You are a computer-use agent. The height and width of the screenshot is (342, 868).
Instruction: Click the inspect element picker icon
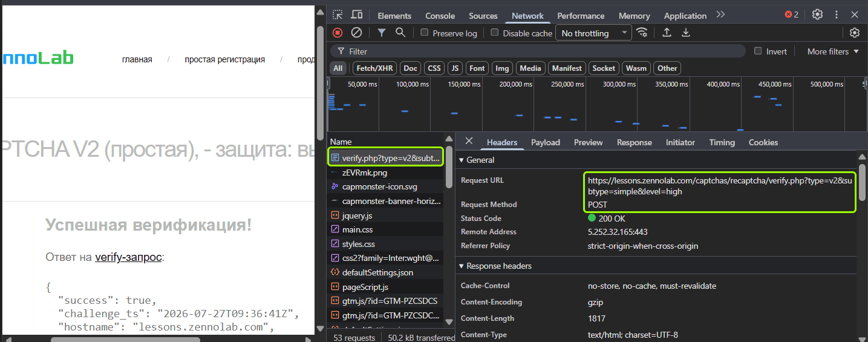pos(338,15)
